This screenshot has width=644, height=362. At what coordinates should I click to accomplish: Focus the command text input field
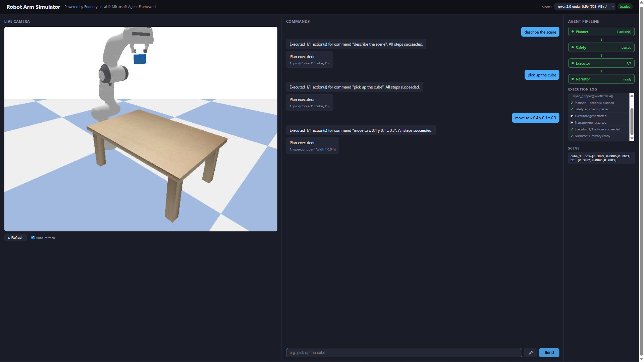pos(404,353)
